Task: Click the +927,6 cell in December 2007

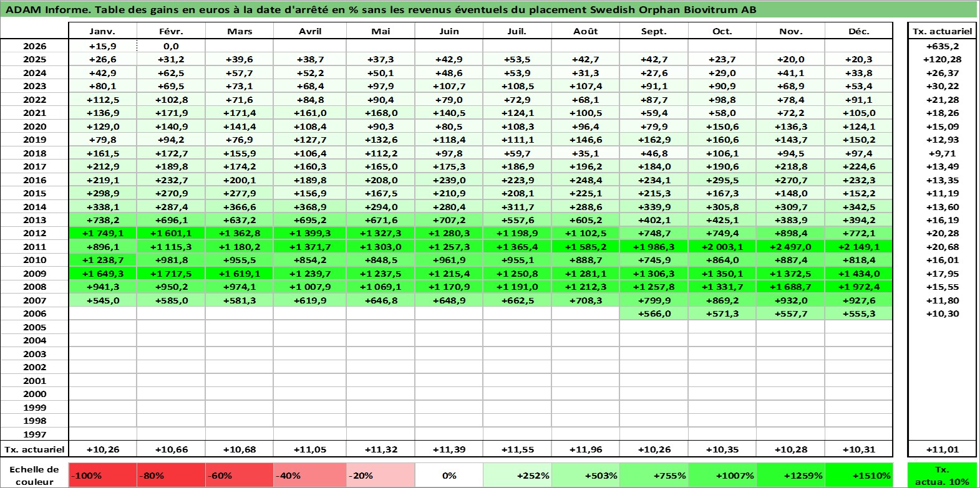Action: pyautogui.click(x=858, y=300)
